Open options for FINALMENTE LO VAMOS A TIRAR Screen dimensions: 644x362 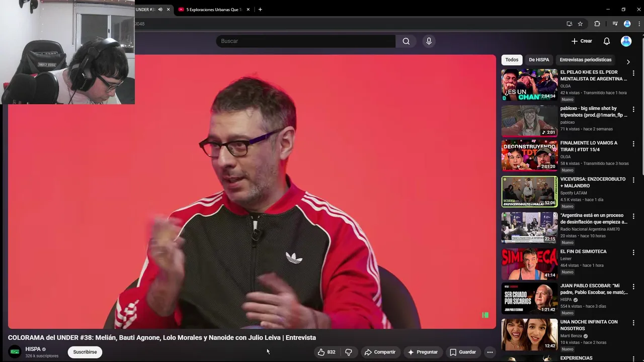(x=633, y=144)
